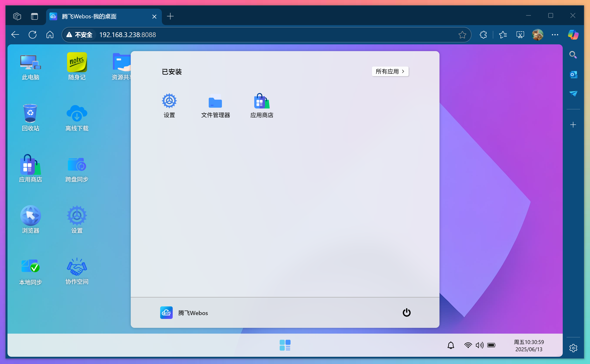Open the volume control in the tray
The width and height of the screenshot is (590, 364).
point(480,345)
